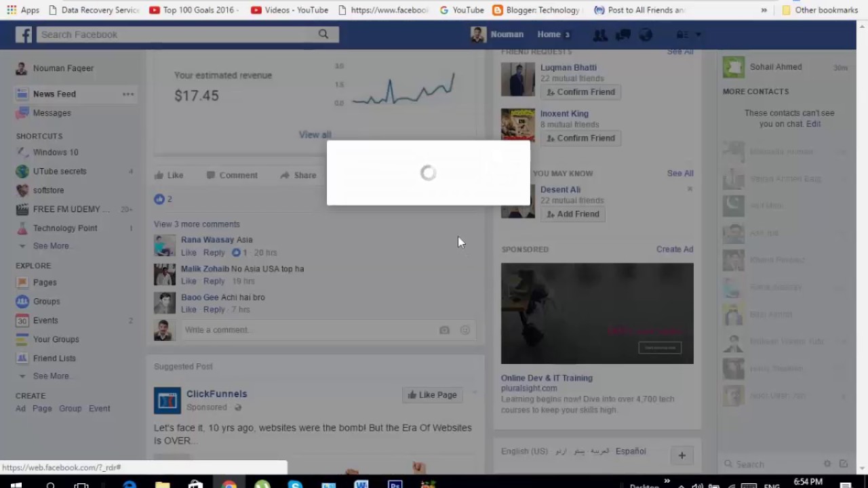This screenshot has height=488, width=868.
Task: Confirm friend request from Luqman Bhatti
Action: coord(580,92)
